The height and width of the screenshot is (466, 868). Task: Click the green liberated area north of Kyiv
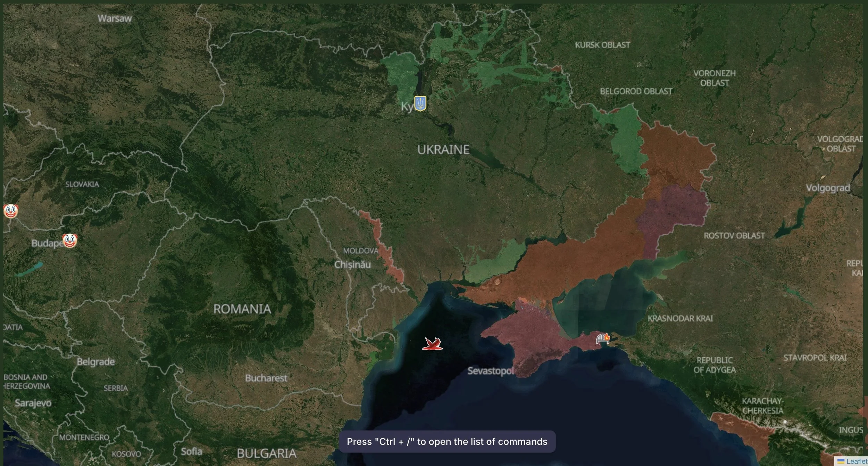pyautogui.click(x=403, y=73)
